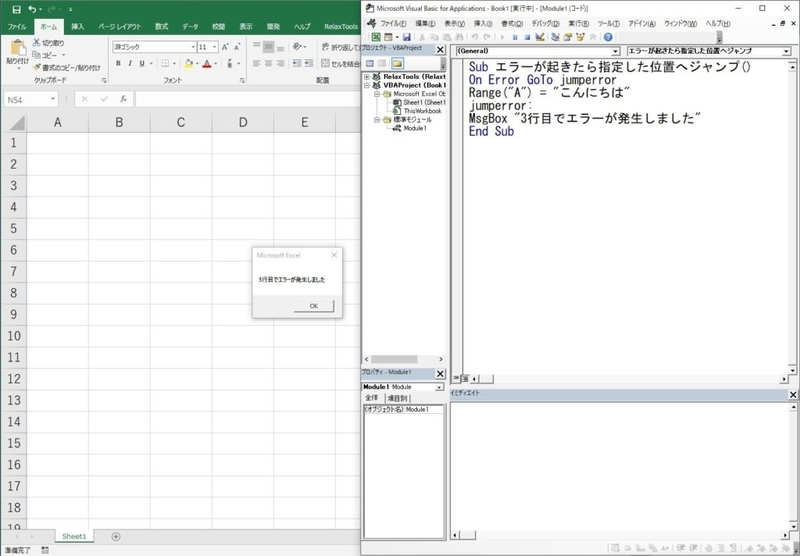Toggle center text alignment in Excel
The width and height of the screenshot is (800, 556).
point(269,64)
